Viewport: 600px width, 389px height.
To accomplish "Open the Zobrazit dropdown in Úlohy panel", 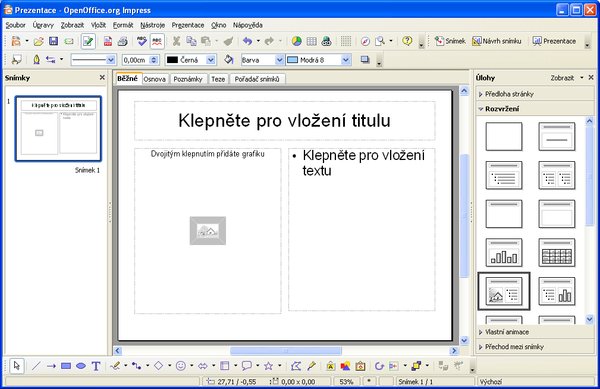I will tap(567, 78).
